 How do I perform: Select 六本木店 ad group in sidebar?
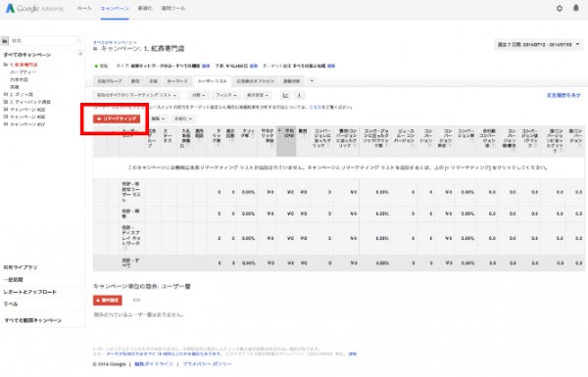click(19, 80)
